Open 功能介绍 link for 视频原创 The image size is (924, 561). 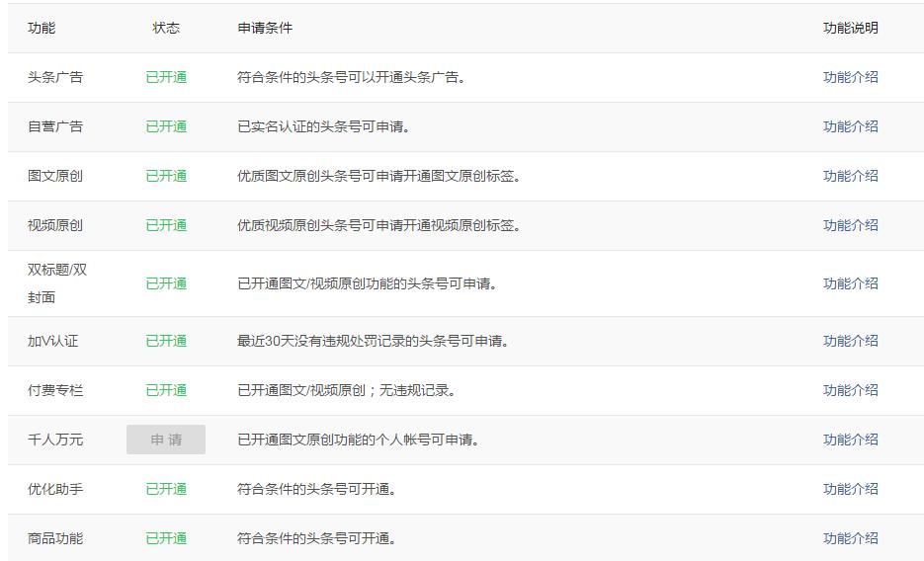coord(850,225)
